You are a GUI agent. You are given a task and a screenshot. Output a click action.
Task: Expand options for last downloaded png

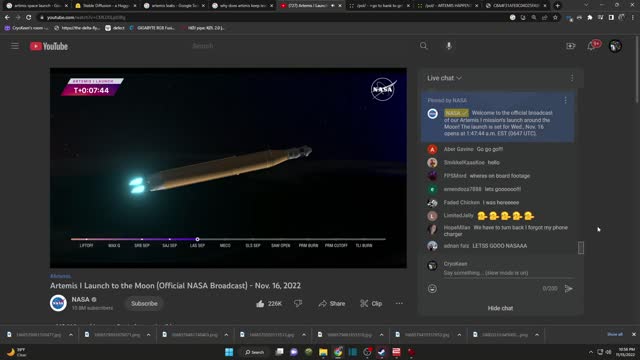pos(537,335)
